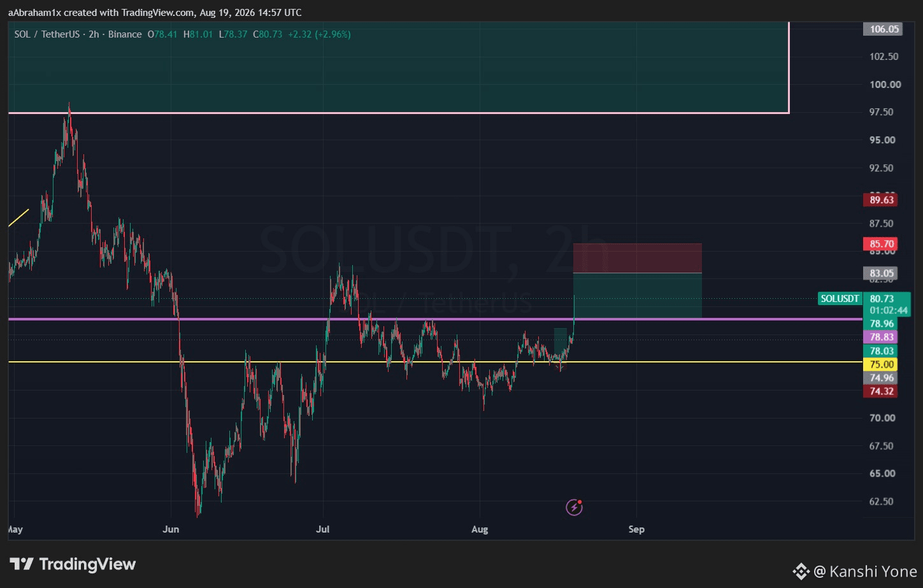
Task: Click the Sep label on the time axis
Action: tap(636, 529)
